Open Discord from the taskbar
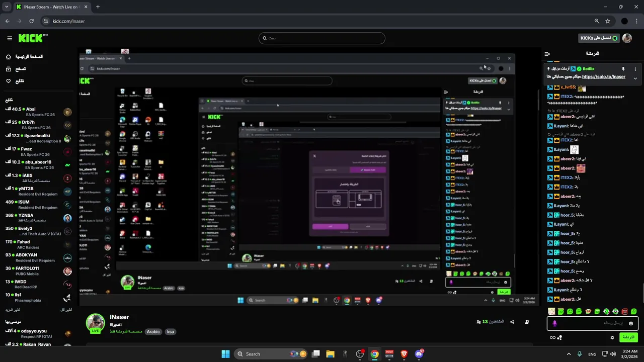This screenshot has height=362, width=644. click(x=419, y=354)
